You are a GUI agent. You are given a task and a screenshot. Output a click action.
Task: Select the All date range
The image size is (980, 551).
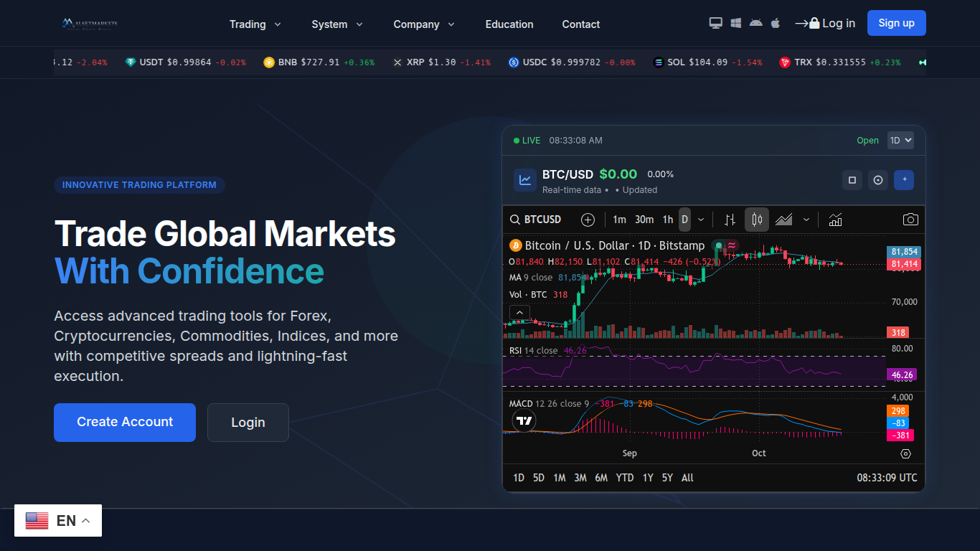[x=687, y=478]
